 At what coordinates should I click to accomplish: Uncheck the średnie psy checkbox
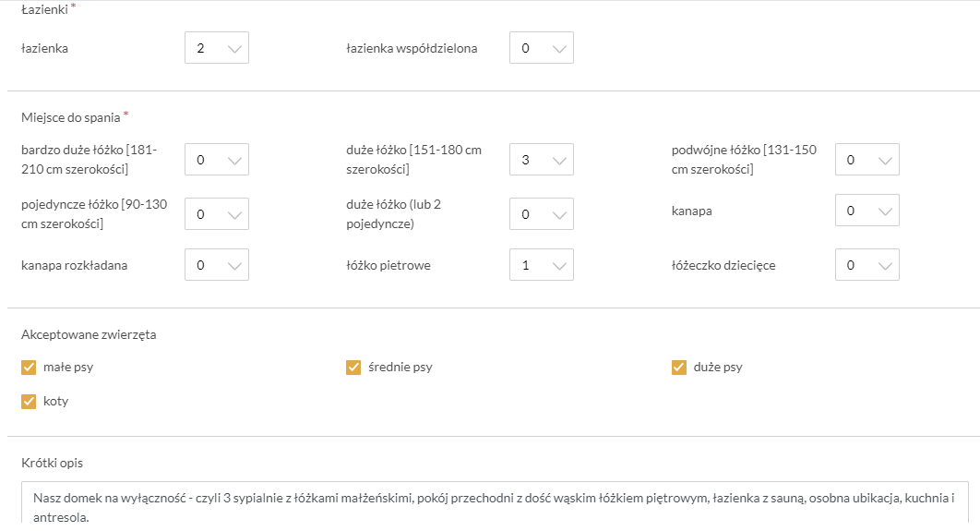pyautogui.click(x=353, y=368)
